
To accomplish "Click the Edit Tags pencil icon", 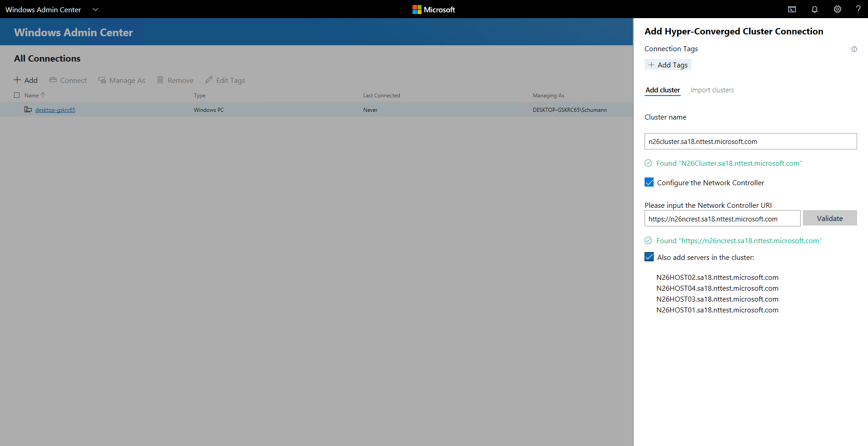I will click(209, 80).
